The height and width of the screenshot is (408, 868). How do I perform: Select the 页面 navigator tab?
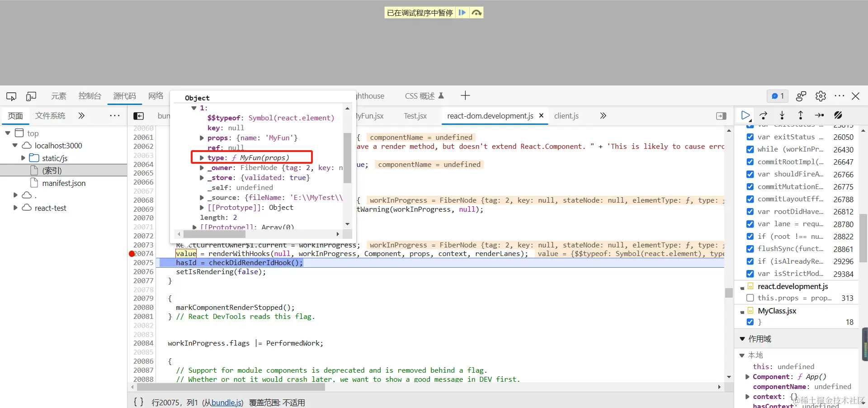click(15, 116)
